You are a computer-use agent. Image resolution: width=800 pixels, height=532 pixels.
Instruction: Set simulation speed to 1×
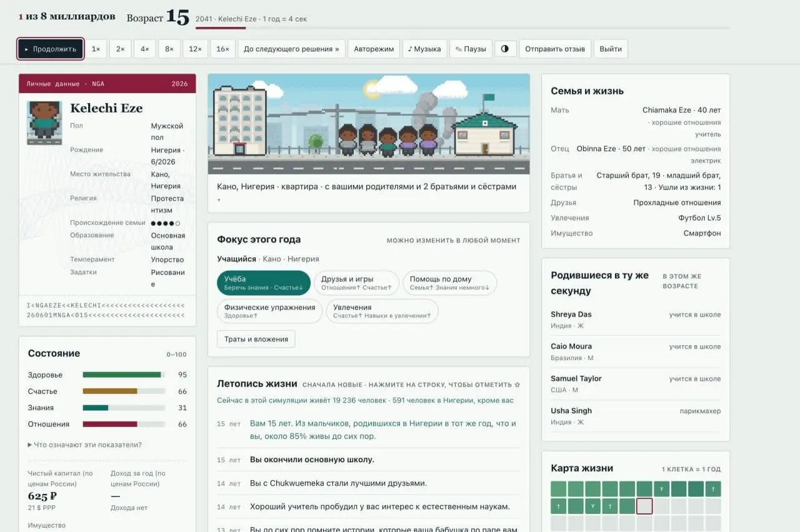pyautogui.click(x=96, y=49)
